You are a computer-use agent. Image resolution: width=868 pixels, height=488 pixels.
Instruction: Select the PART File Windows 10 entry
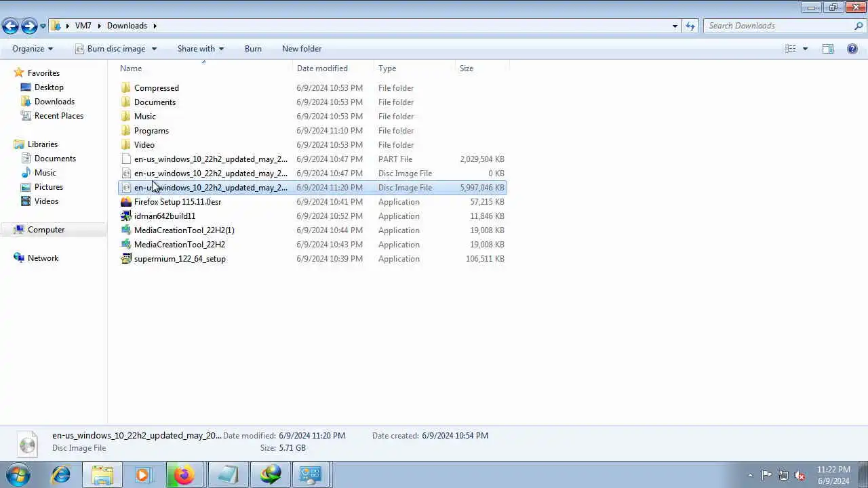(x=313, y=159)
